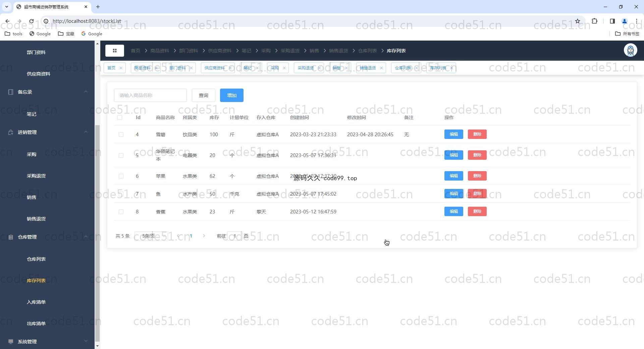Edit the 苹果 stock row

click(x=454, y=176)
